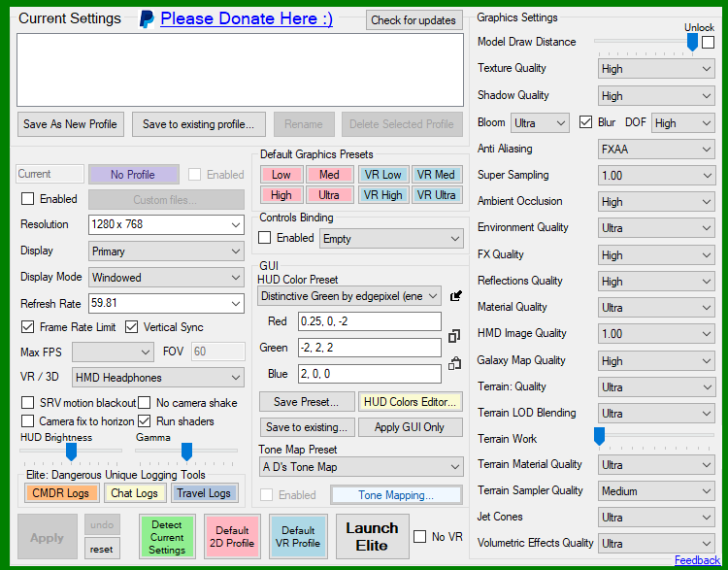Open the Anti Aliasing dropdown
The width and height of the screenshot is (728, 570).
pyautogui.click(x=656, y=150)
